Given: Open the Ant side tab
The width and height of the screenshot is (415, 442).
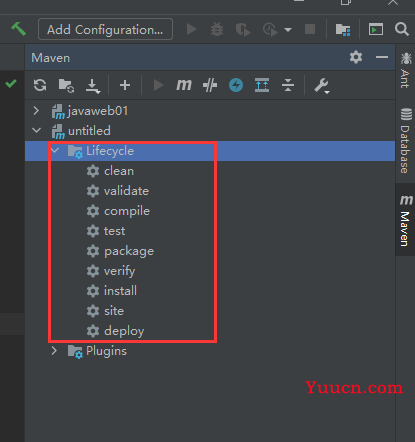Looking at the screenshot, I should (406, 70).
